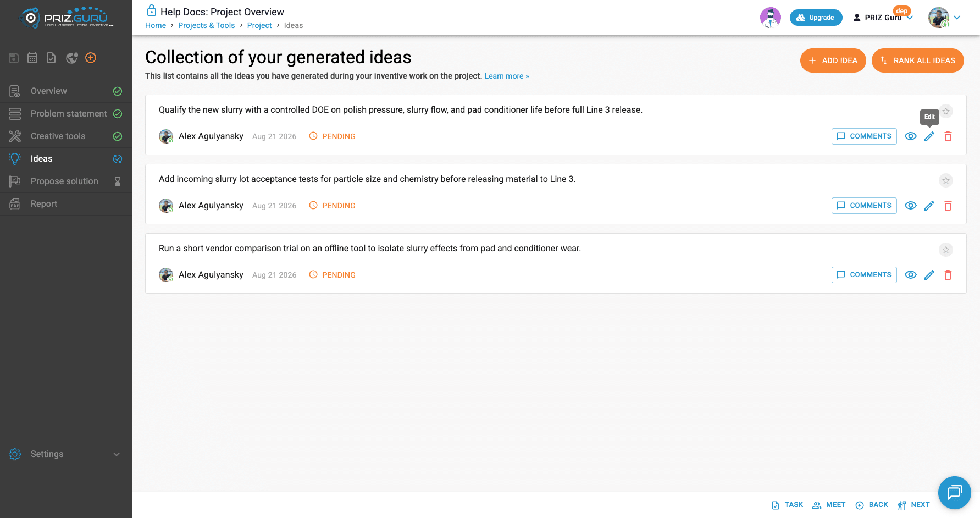The height and width of the screenshot is (518, 980).
Task: Click the purple avatar icon in header
Action: [771, 18]
